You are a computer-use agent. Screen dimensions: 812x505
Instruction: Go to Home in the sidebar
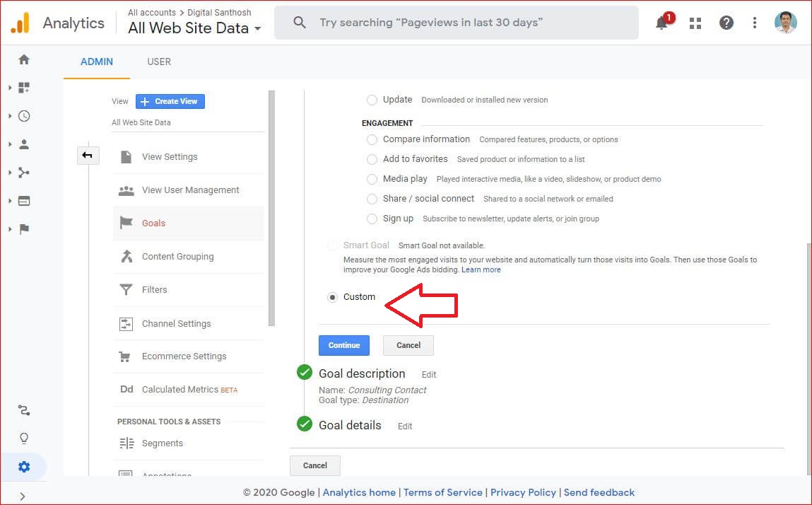24,59
